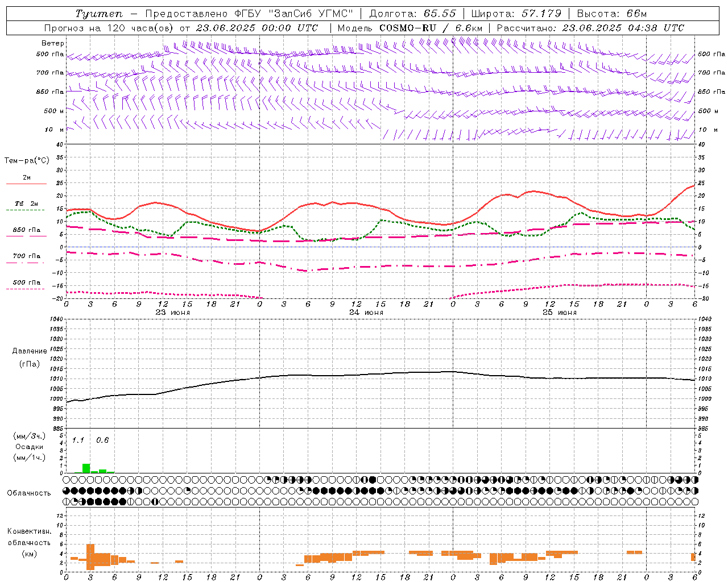Click the 'Конвективн.' convective cloud label
This screenshot has width=728, height=582.
coord(30,531)
